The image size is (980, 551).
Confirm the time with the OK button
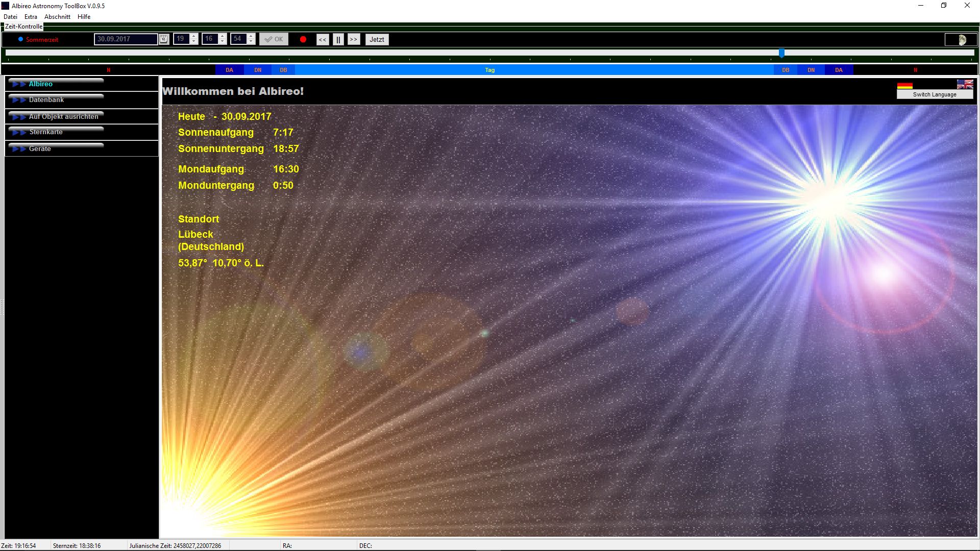tap(274, 39)
